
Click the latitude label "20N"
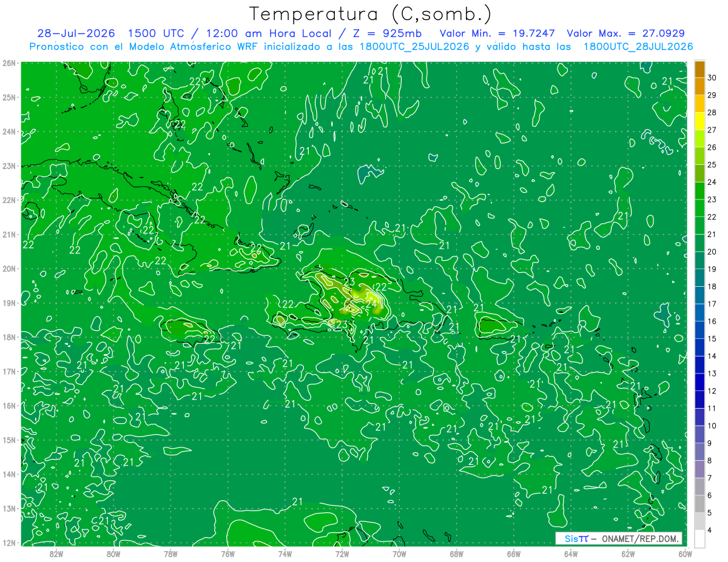point(9,269)
